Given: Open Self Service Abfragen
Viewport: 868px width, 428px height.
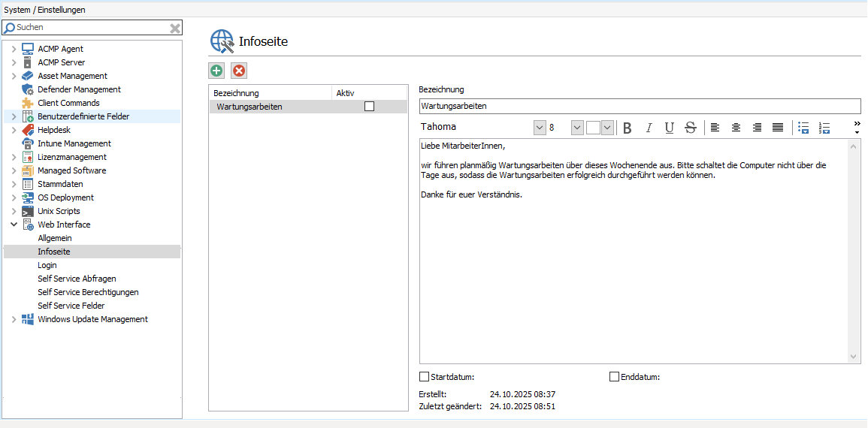Looking at the screenshot, I should [77, 279].
